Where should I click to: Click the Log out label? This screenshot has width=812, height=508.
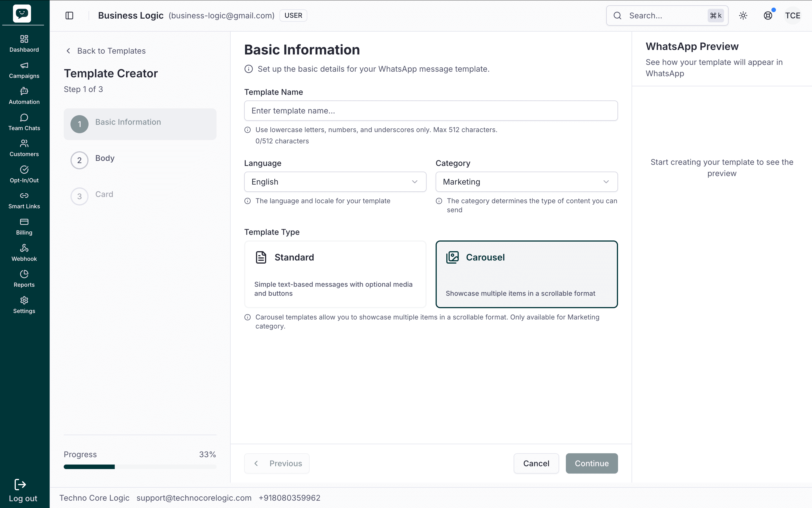point(23,499)
